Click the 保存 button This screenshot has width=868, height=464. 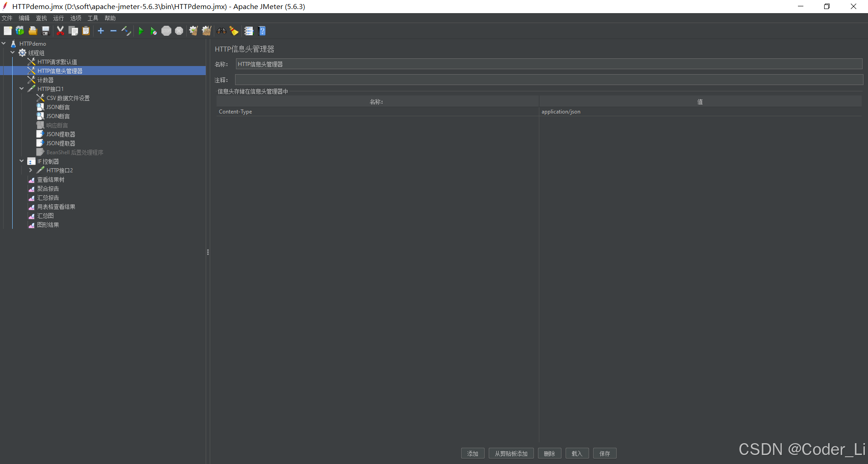605,453
